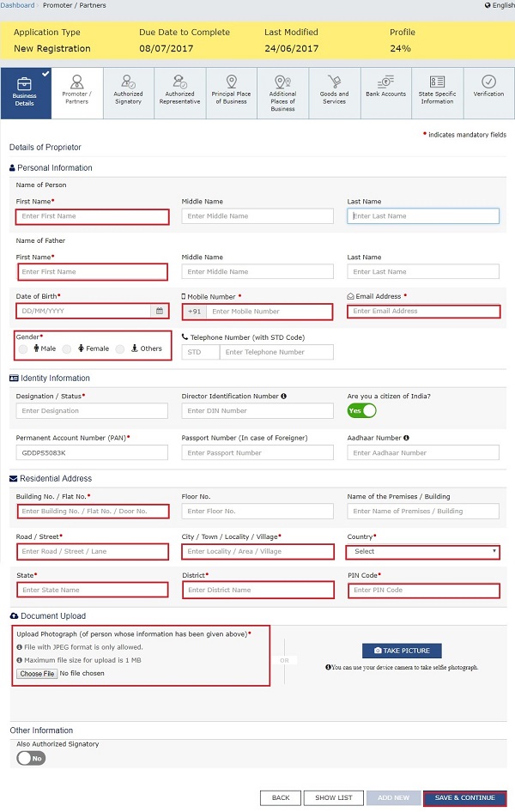Image resolution: width=515 pixels, height=812 pixels.
Task: Click the Principal Place of Business pin icon
Action: 231,82
